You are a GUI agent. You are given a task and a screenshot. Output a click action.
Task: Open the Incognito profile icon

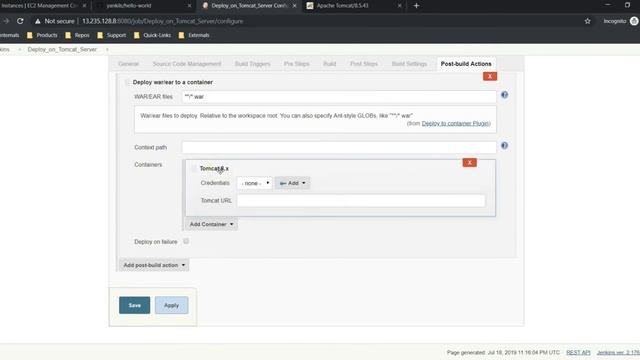coord(634,21)
